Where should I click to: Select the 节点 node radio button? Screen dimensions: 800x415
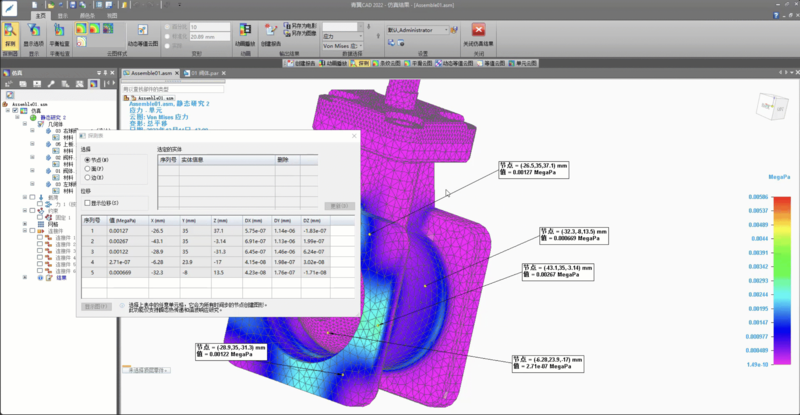[87, 159]
